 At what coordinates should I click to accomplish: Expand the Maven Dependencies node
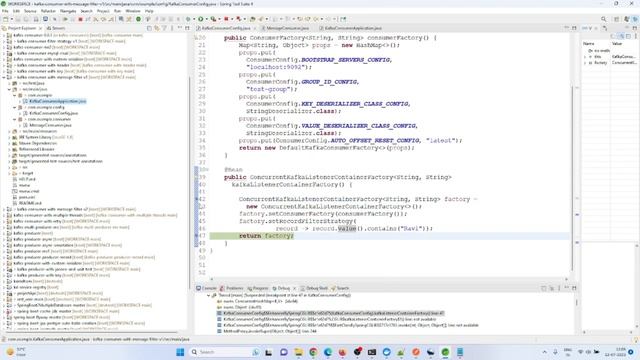point(9,143)
